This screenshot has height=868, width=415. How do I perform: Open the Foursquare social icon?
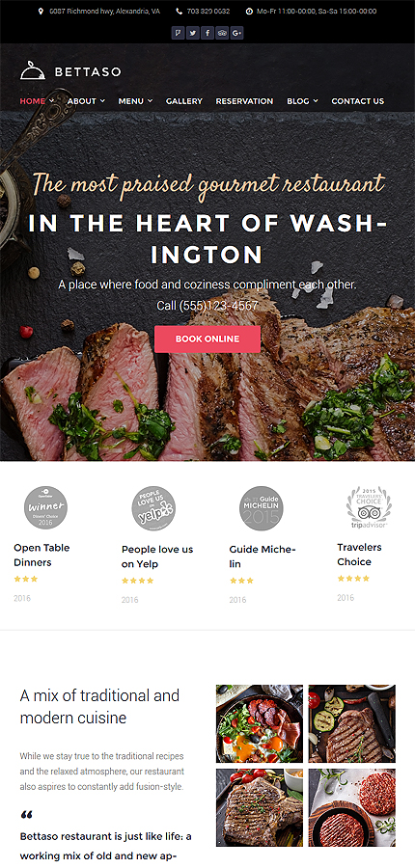(178, 33)
